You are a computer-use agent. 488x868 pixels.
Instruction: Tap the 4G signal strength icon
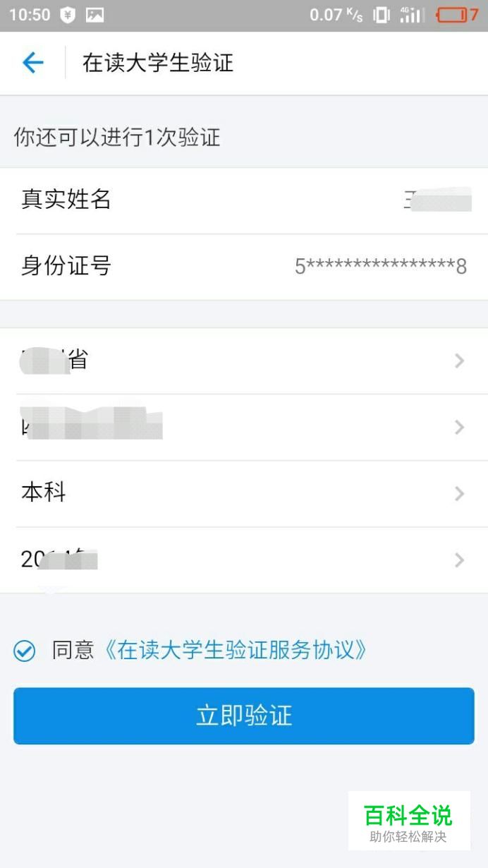click(x=413, y=15)
